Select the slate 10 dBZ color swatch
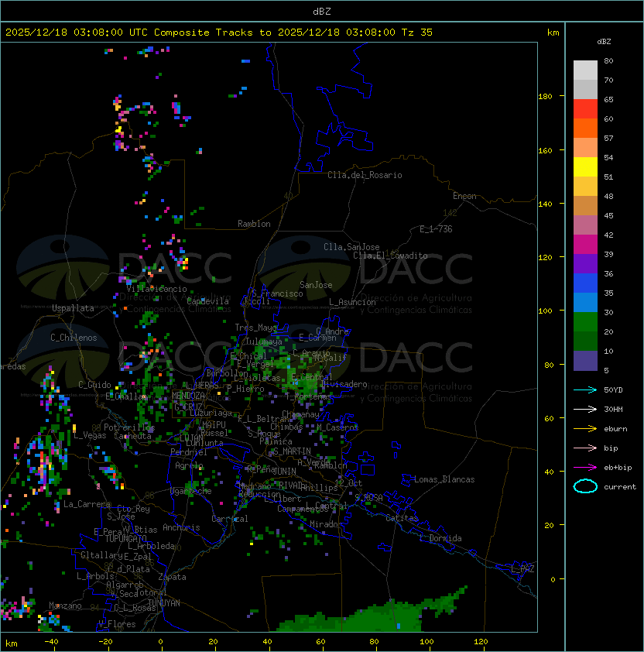Screen dimensions: 644x652 (x=585, y=361)
